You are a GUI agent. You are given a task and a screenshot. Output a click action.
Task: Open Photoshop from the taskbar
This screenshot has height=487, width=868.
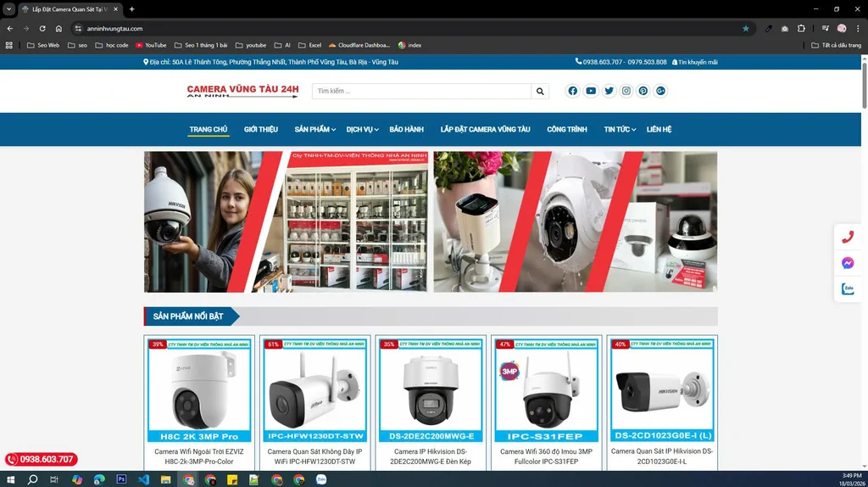click(x=121, y=479)
